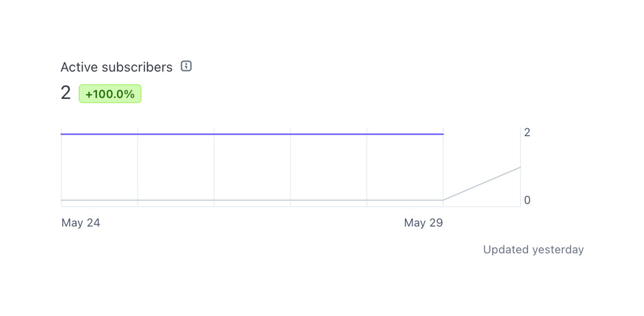This screenshot has width=644, height=316.
Task: Click the y-axis label showing 0
Action: pyautogui.click(x=527, y=200)
